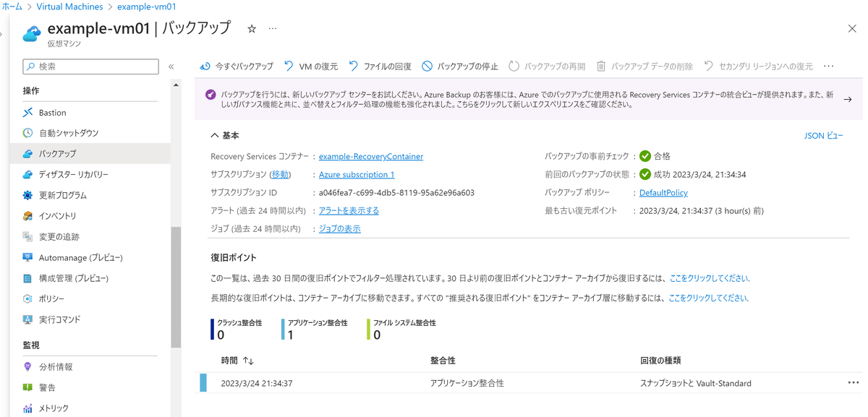868x417 pixels.
Task: Click the 検索 input field in the sidebar
Action: pyautogui.click(x=90, y=66)
